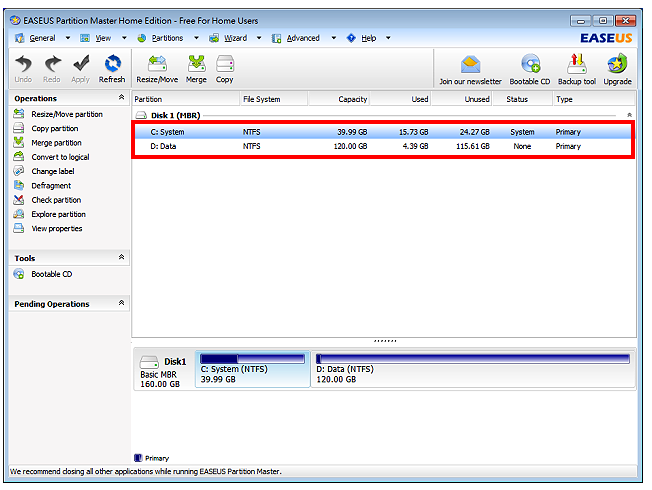Collapse the Operations panel
652x490 pixels.
[x=121, y=97]
